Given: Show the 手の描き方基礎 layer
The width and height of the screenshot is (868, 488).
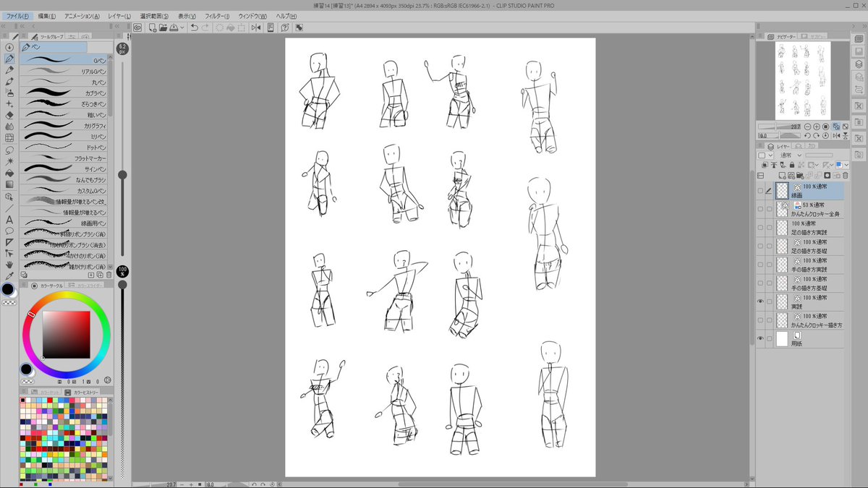Looking at the screenshot, I should [x=760, y=283].
